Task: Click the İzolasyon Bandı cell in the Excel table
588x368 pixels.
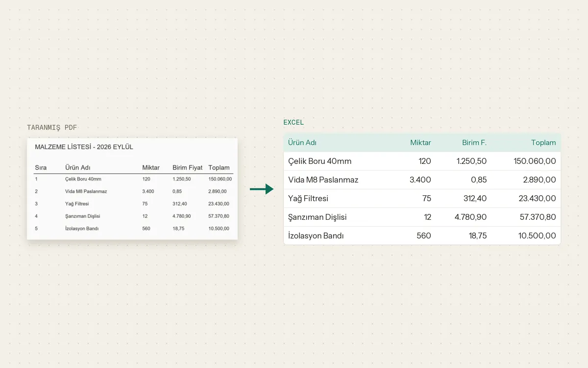Action: [x=316, y=236]
